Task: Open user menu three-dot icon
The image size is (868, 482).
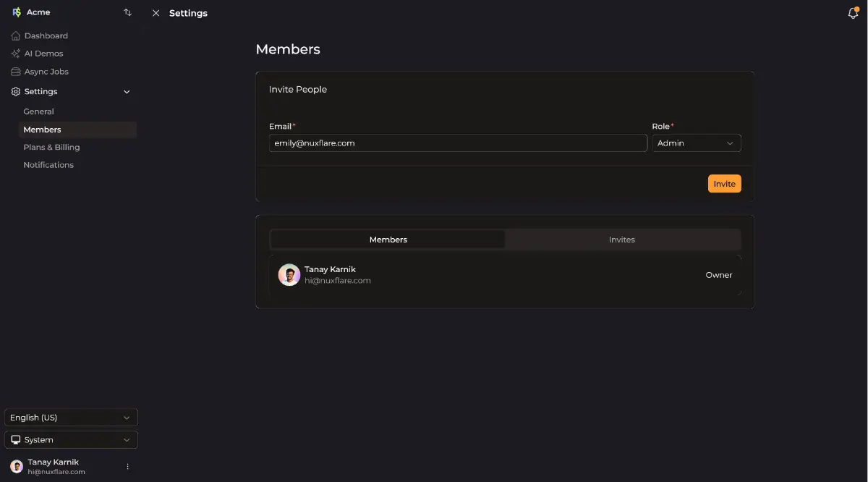Action: (128, 467)
